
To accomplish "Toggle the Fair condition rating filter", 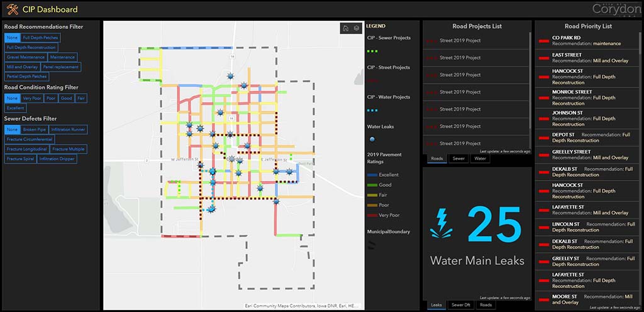I will click(81, 99).
